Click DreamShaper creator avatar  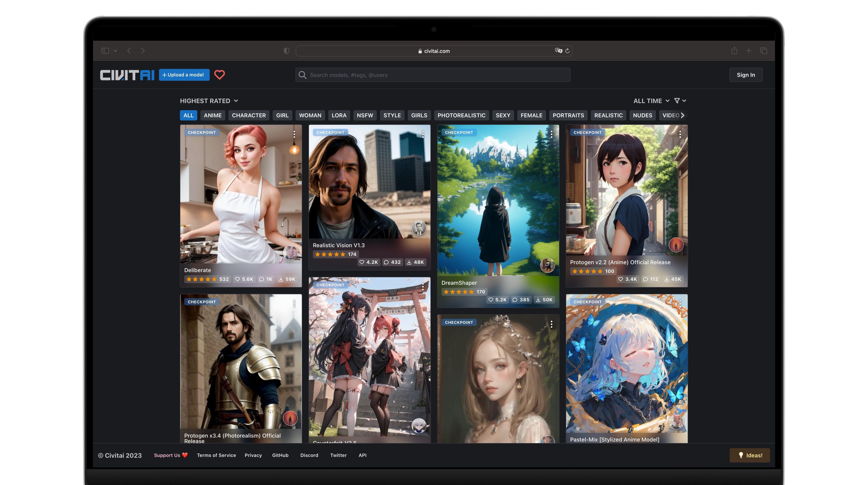click(x=548, y=265)
